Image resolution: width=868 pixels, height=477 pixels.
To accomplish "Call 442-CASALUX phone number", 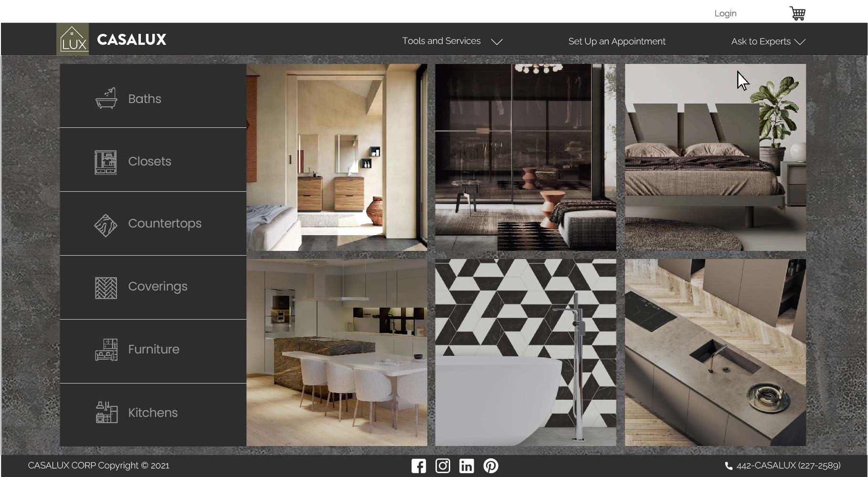I will pyautogui.click(x=788, y=466).
